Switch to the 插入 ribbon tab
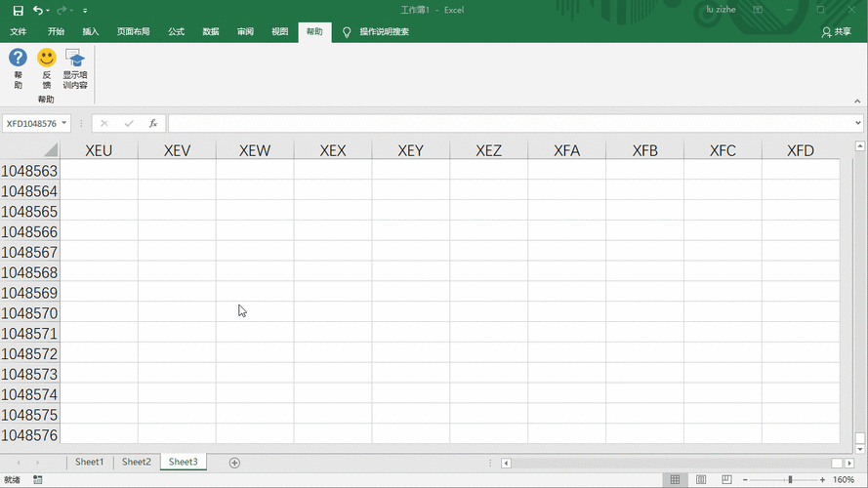Image resolution: width=868 pixels, height=488 pixels. pyautogui.click(x=90, y=31)
